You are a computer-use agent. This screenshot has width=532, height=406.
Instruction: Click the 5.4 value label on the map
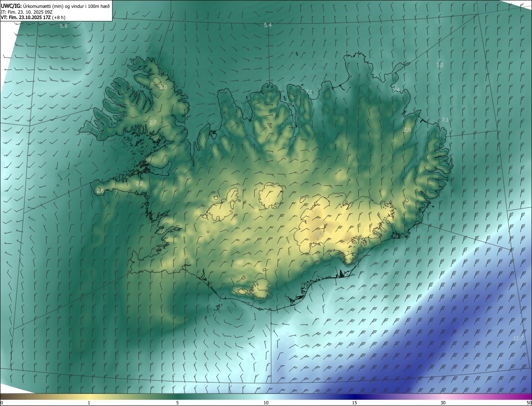point(268,25)
